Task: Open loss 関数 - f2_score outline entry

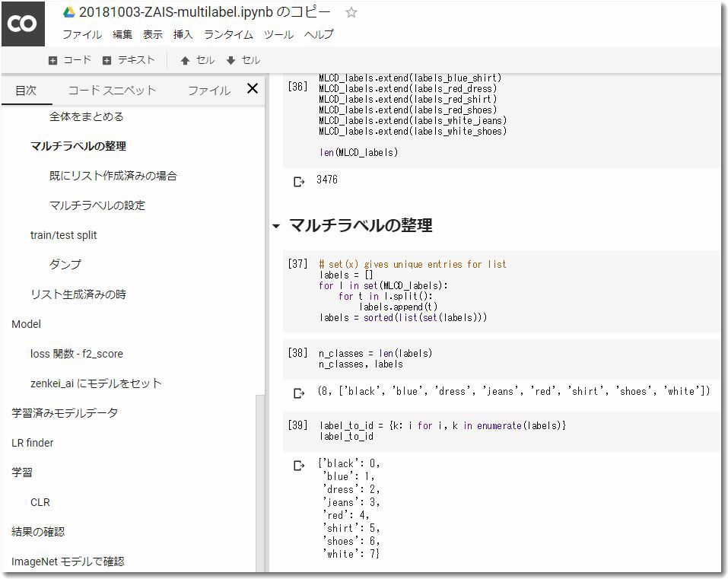Action: click(x=76, y=354)
